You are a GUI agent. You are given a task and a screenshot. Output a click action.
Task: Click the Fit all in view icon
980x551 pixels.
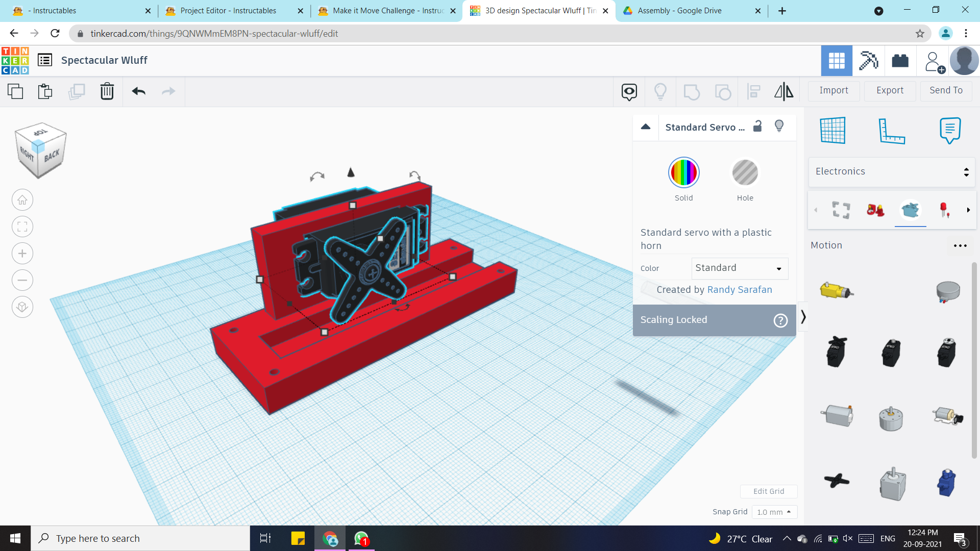point(22,227)
